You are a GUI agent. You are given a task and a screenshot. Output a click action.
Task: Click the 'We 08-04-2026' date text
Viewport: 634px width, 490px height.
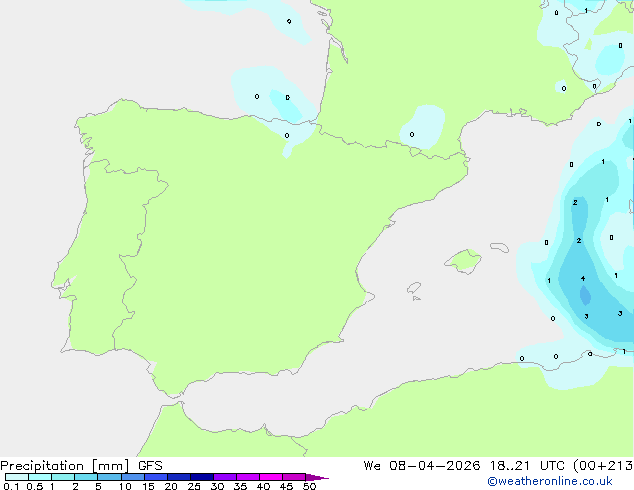click(422, 466)
